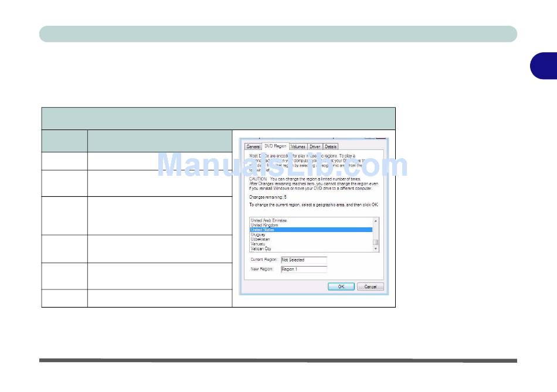Viewport: 557px width, 392px height.
Task: Select the DVD Region tab
Action: [276, 146]
